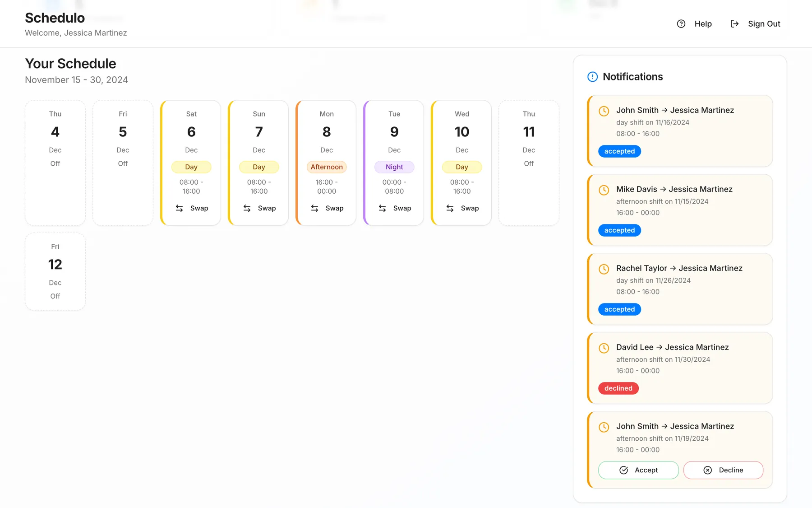Click swap arrows icon on Sun 7 shift
This screenshot has width=812, height=508.
point(247,208)
